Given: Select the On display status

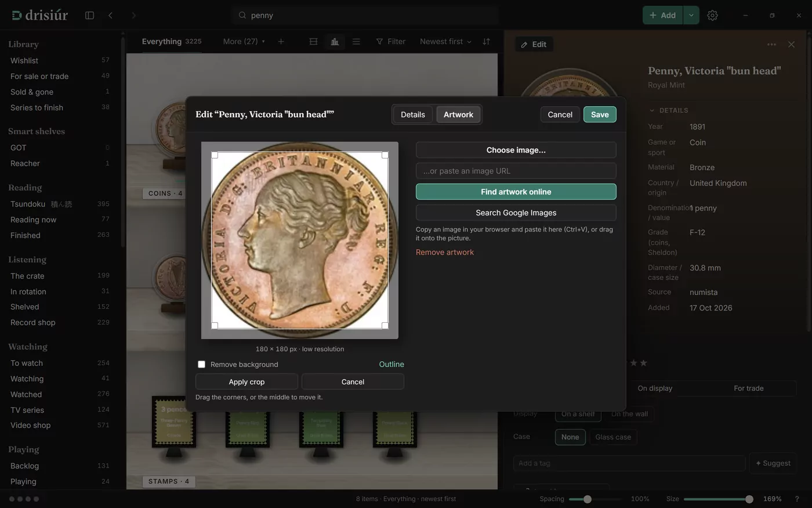Looking at the screenshot, I should click(x=655, y=388).
